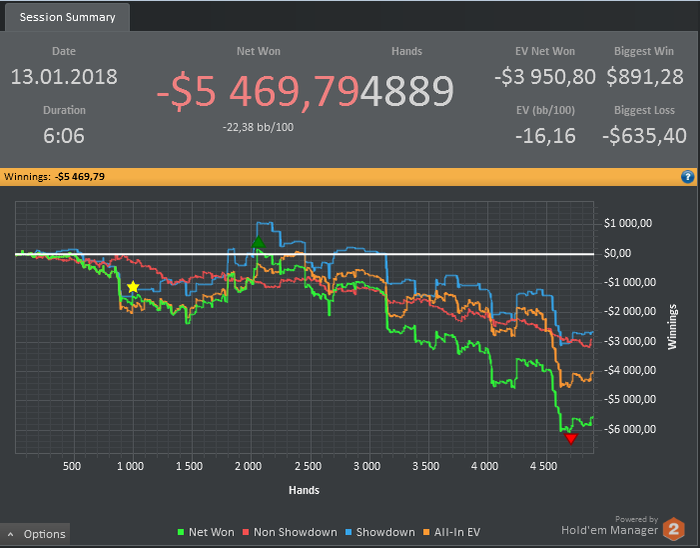Click the blue Showdown legend swatch
Viewport: 700px width, 548px height.
(x=349, y=532)
